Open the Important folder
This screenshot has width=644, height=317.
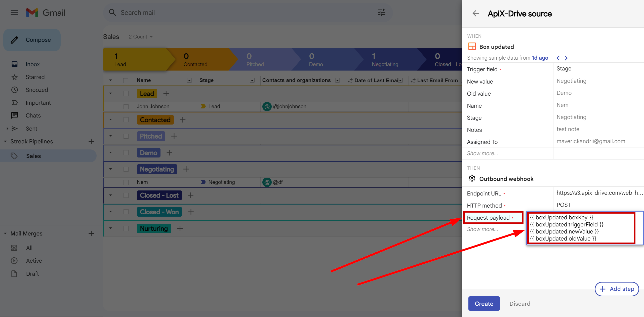tap(38, 103)
